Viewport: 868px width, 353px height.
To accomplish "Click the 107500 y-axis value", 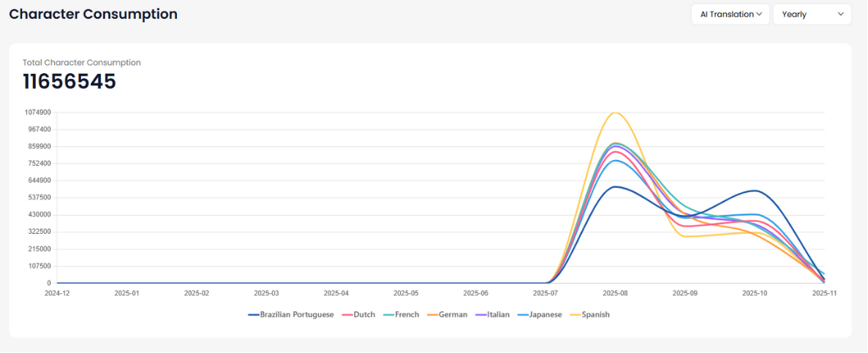I will coord(39,266).
